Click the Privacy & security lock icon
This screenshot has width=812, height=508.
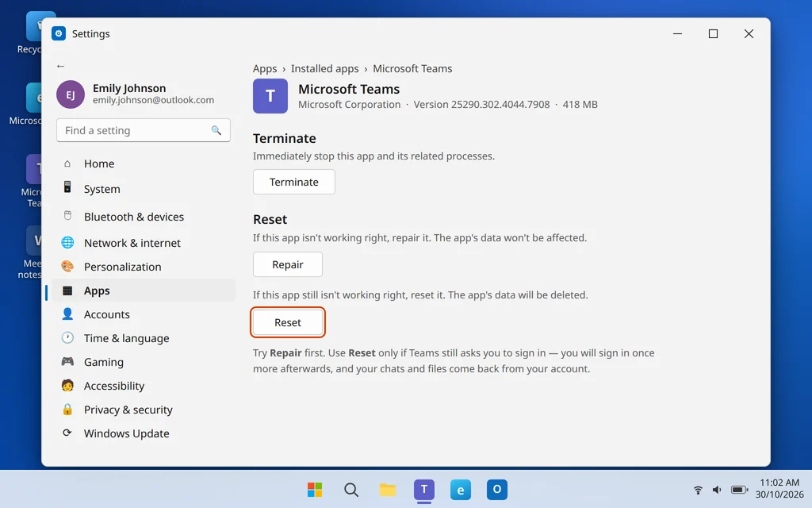[67, 409]
